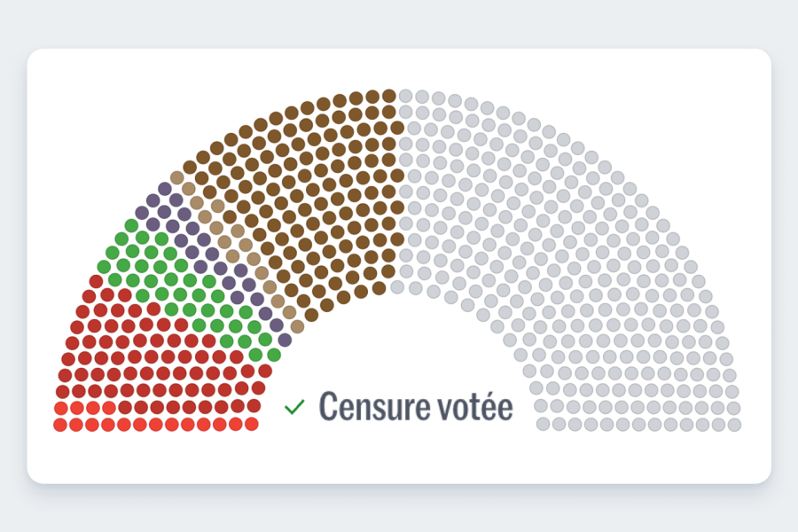Click the outermost light tan seat
This screenshot has height=532, width=798.
coord(176,177)
